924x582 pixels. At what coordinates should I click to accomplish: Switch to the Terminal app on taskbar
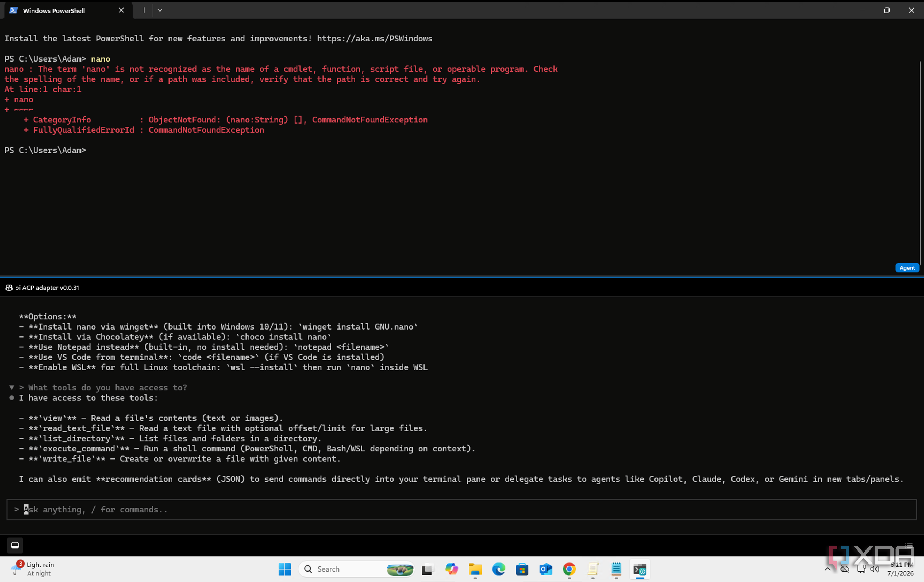(640, 569)
